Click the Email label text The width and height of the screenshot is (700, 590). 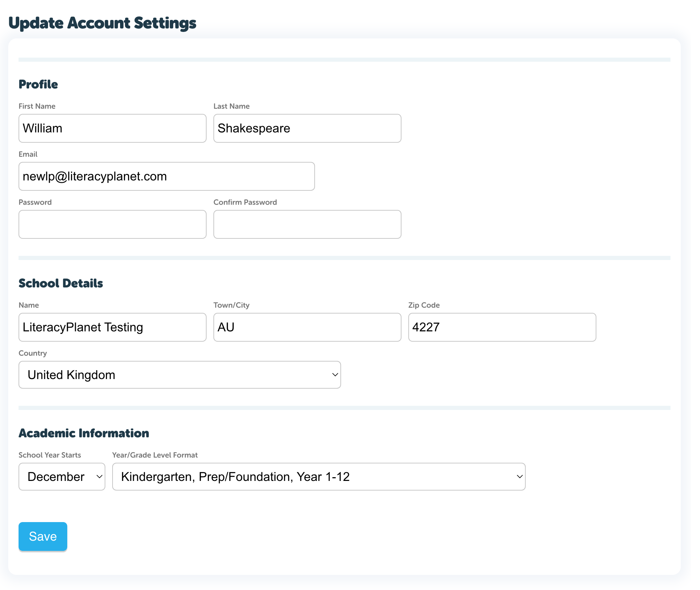pos(28,154)
